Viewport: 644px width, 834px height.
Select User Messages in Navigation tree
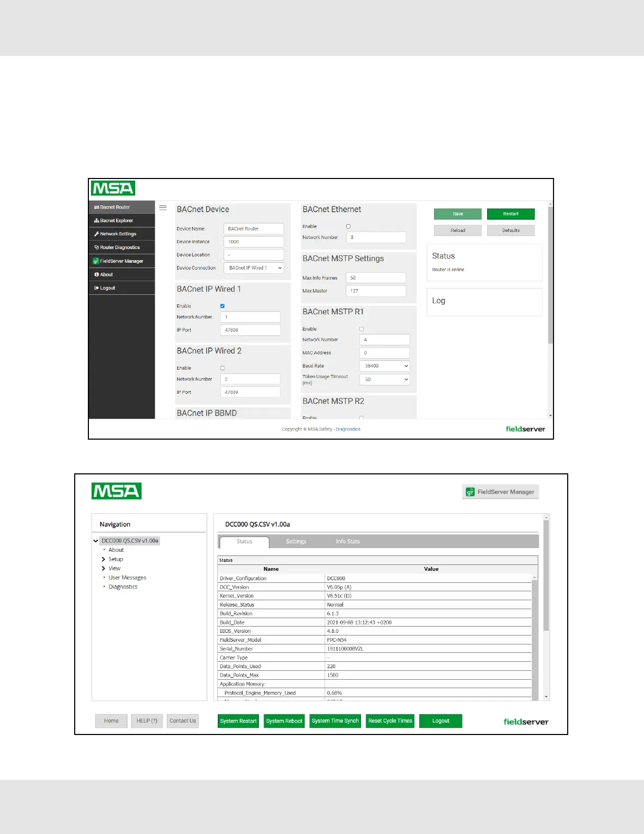(127, 578)
